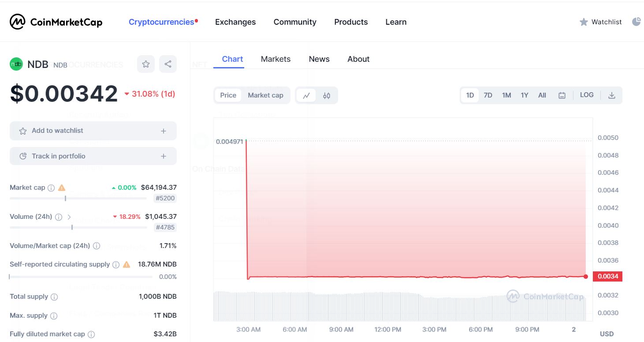Click plus icon on Add to watchlist
This screenshot has height=342, width=644.
coord(164,131)
